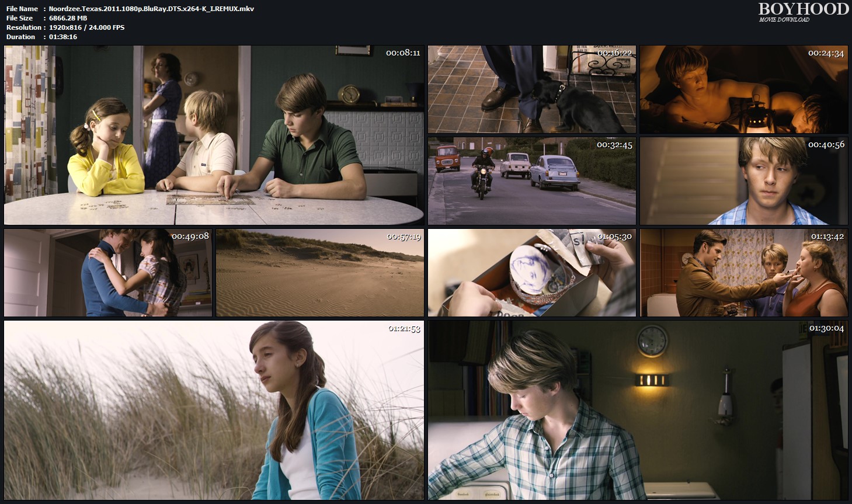Click the 00:57:19 timestamp label
852x504 pixels.
point(404,237)
